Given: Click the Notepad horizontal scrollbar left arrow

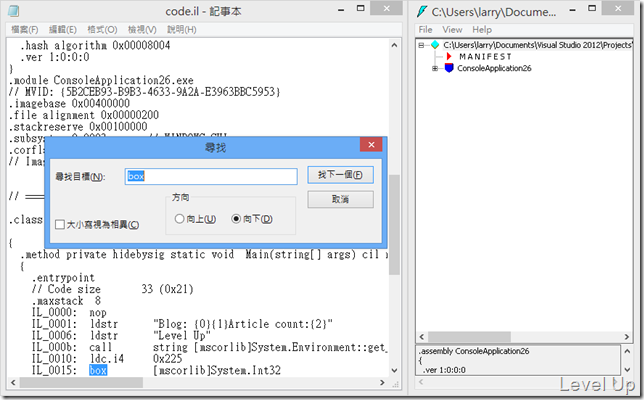Looking at the screenshot, I should (13, 383).
